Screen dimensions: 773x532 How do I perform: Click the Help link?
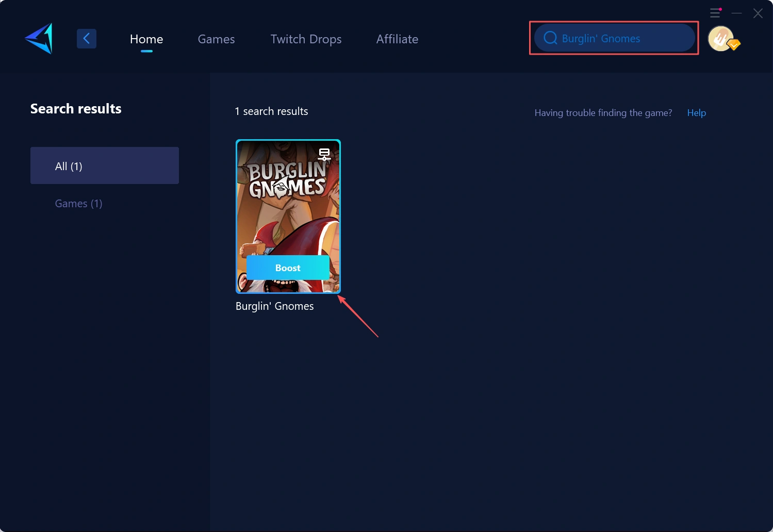(696, 113)
